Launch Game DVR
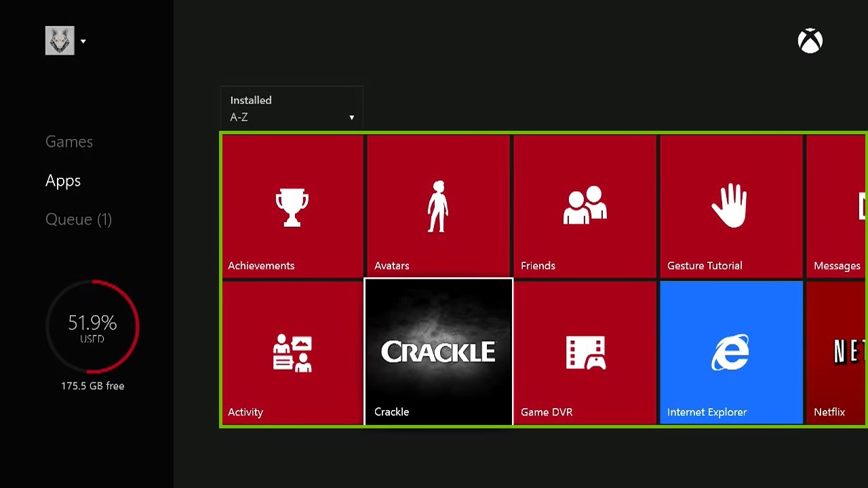868x488 pixels. point(585,352)
